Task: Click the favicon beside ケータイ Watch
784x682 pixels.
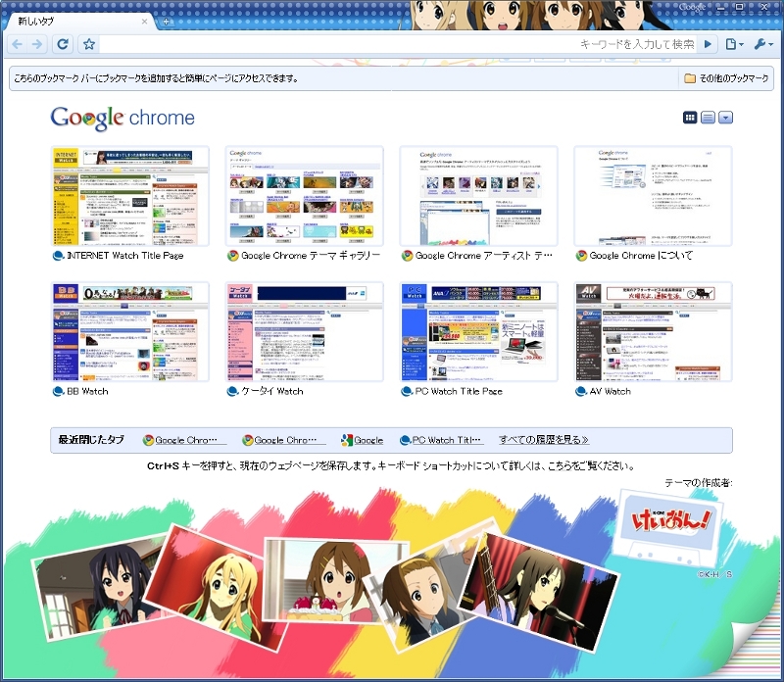Action: [232, 392]
